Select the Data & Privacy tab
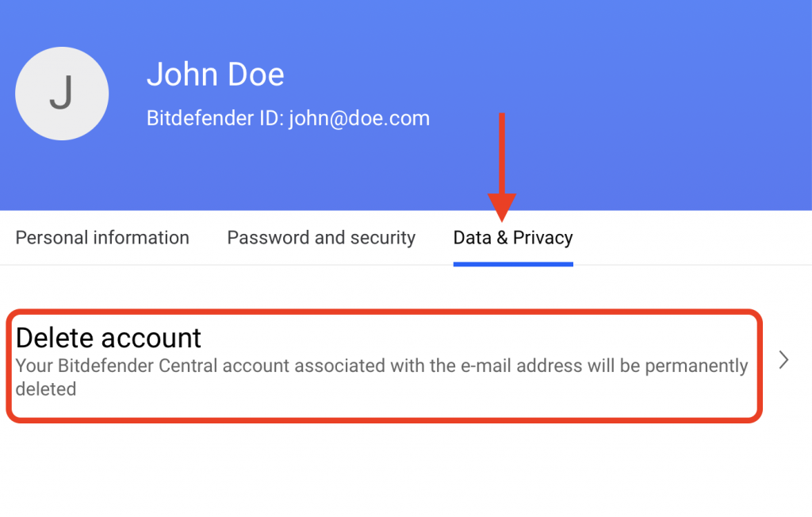812x517 pixels. tap(512, 237)
